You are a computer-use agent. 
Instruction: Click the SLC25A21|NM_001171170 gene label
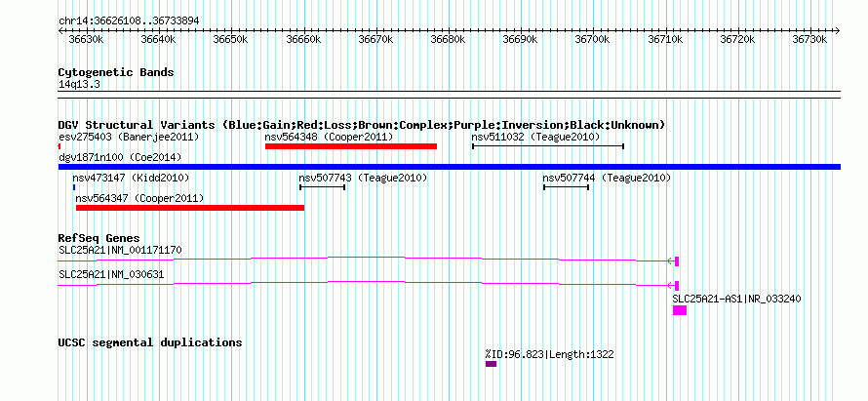pyautogui.click(x=120, y=250)
